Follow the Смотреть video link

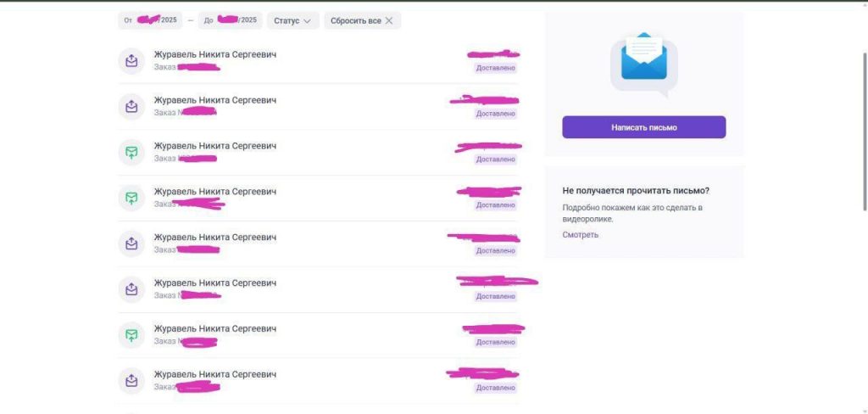[580, 234]
